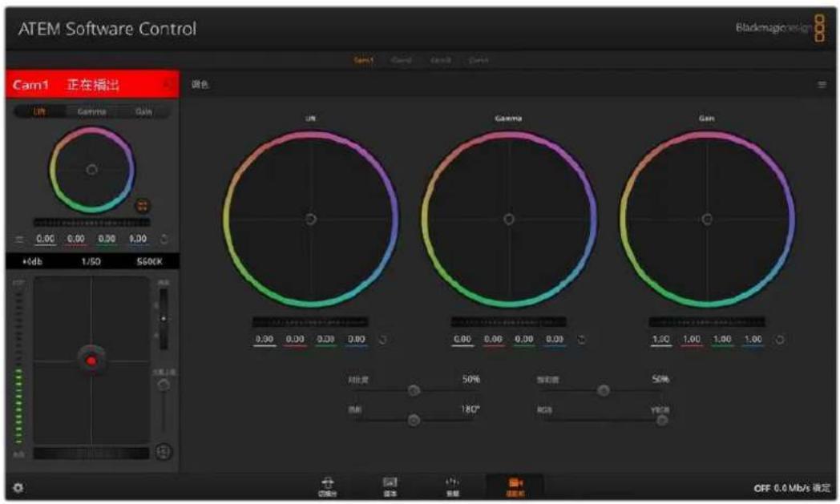Click the Cam1 panel green value field
Viewport: 840px width, 504px height.
pos(107,240)
